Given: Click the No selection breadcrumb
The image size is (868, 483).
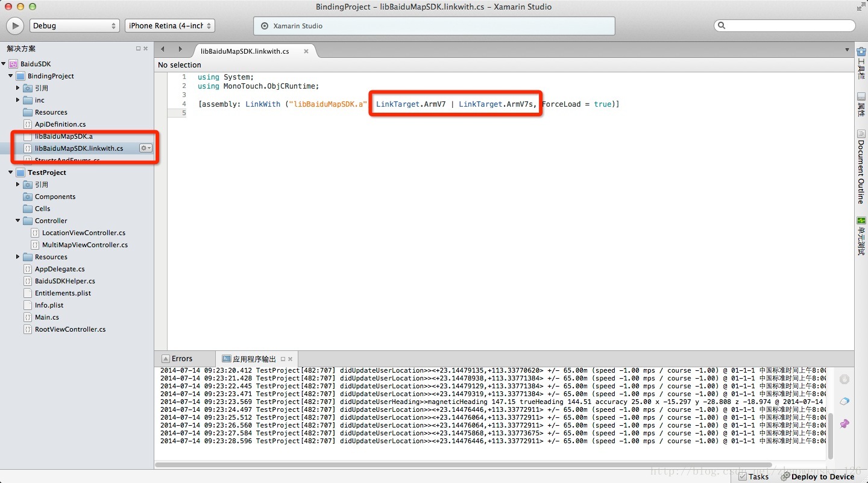Looking at the screenshot, I should click(180, 65).
